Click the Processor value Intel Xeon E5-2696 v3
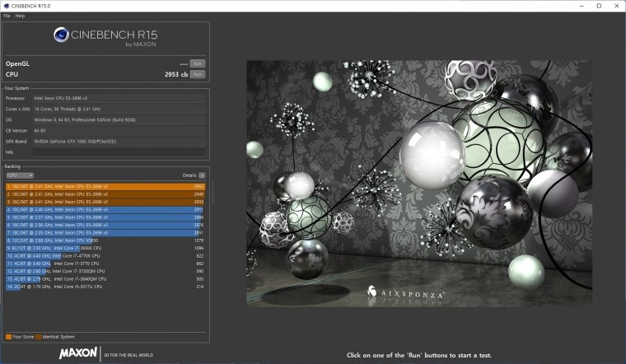The width and height of the screenshot is (626, 364). pos(119,98)
